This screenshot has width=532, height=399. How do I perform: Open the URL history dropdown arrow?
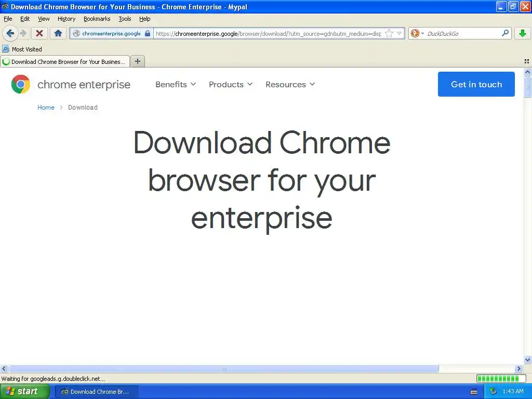pyautogui.click(x=400, y=33)
